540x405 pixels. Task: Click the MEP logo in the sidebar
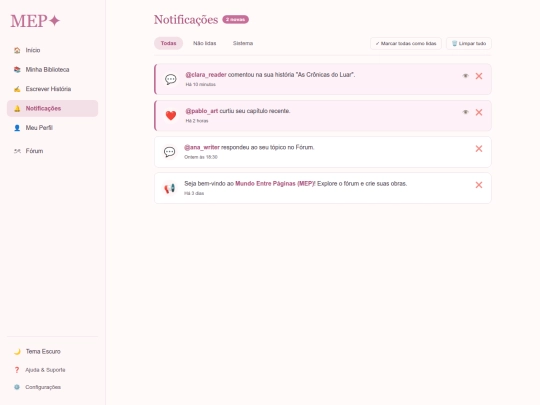pyautogui.click(x=35, y=21)
